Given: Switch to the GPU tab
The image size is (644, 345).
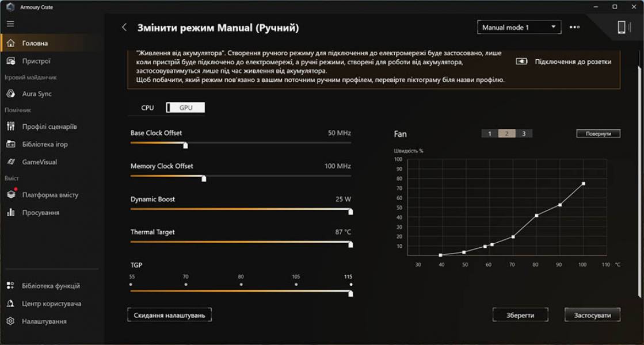Looking at the screenshot, I should [186, 108].
